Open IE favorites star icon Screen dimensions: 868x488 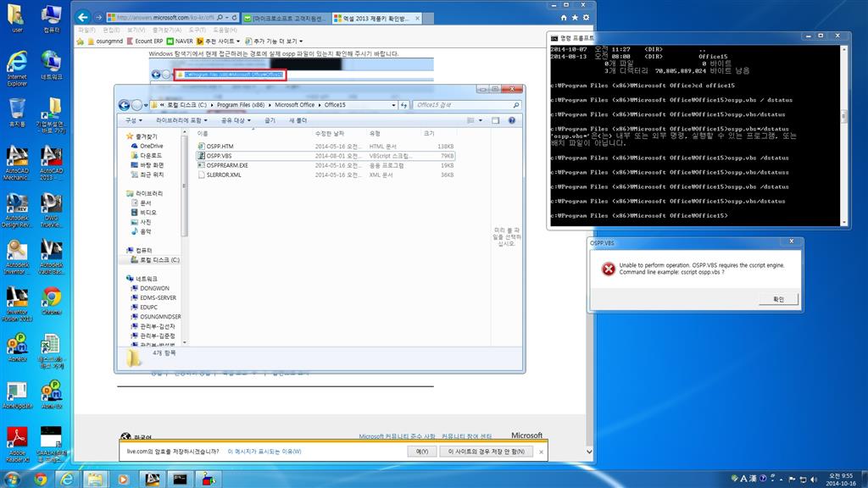(575, 18)
